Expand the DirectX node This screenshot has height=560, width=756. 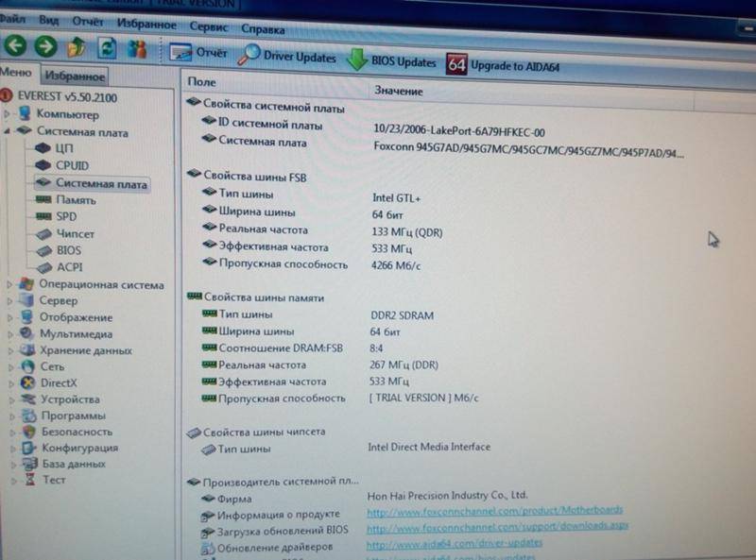(x=12, y=383)
